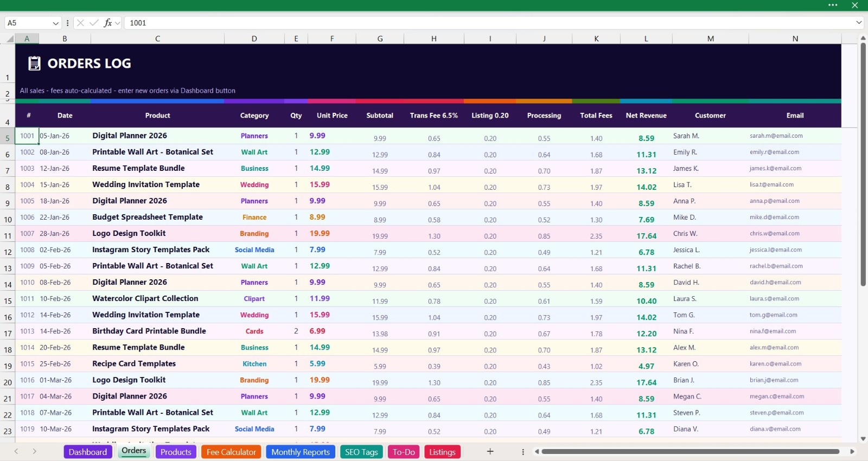The height and width of the screenshot is (461, 868).
Task: Click the vertical scrollbar thumb
Action: point(863,164)
